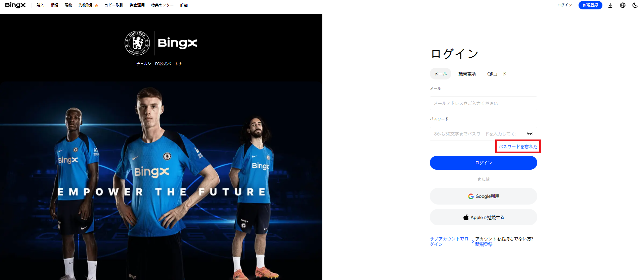Viewport: 644px width, 280px height.
Task: Click the Google利用 sign-in button
Action: (x=484, y=196)
